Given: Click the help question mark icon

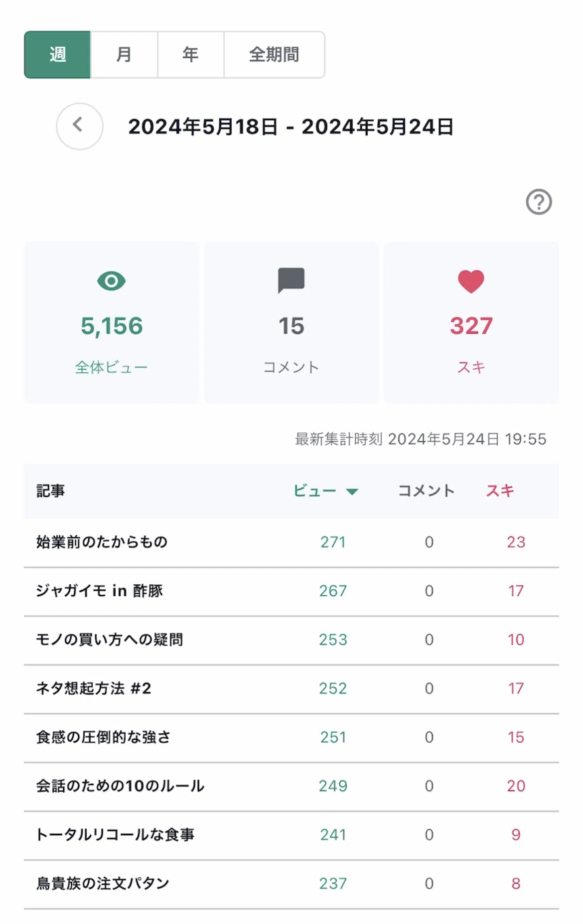Looking at the screenshot, I should click(539, 202).
